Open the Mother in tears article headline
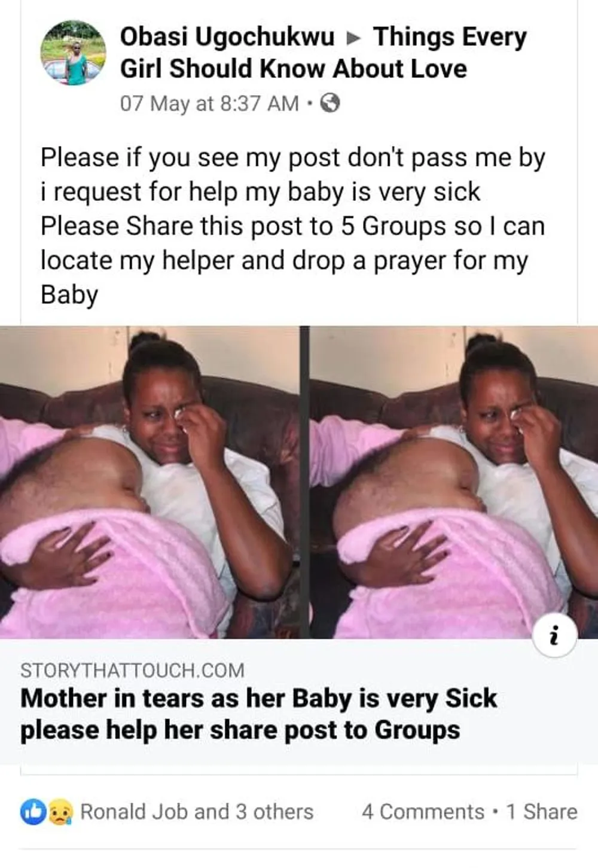Screen dimensions: 598x868 point(258,714)
